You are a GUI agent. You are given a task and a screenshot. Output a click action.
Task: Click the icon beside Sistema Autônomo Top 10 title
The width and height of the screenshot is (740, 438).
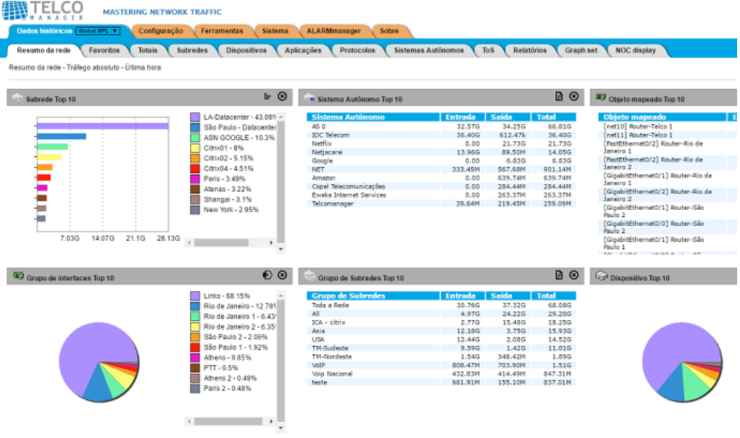coord(310,98)
